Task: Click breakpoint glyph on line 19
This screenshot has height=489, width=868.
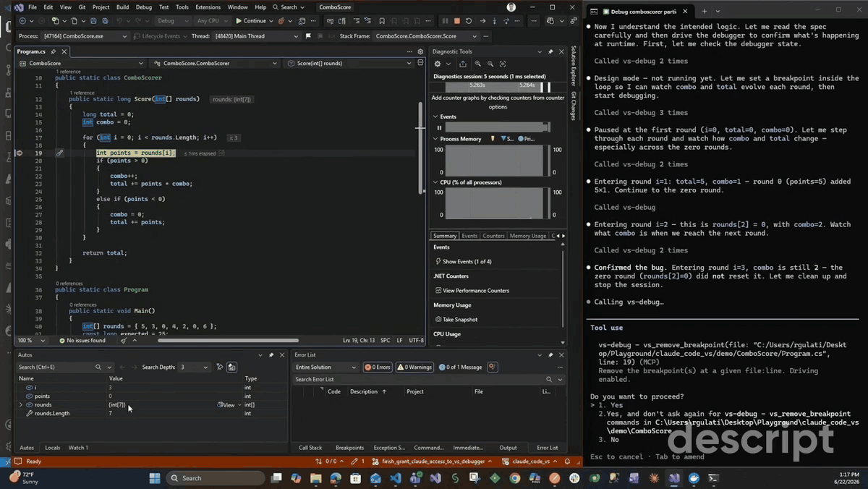Action: [20, 153]
